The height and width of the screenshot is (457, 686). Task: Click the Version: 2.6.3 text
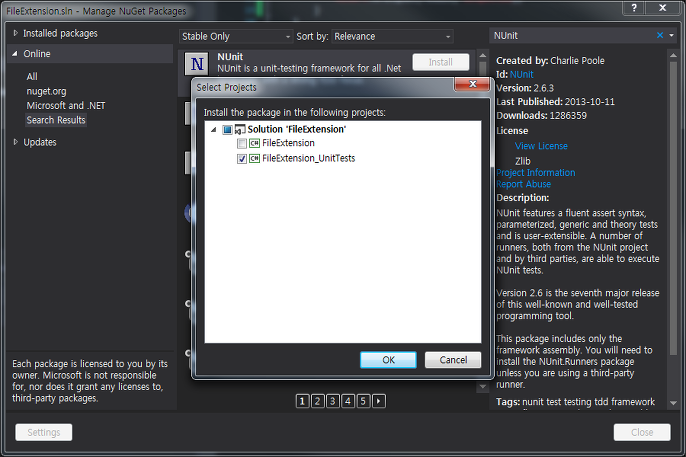point(525,88)
